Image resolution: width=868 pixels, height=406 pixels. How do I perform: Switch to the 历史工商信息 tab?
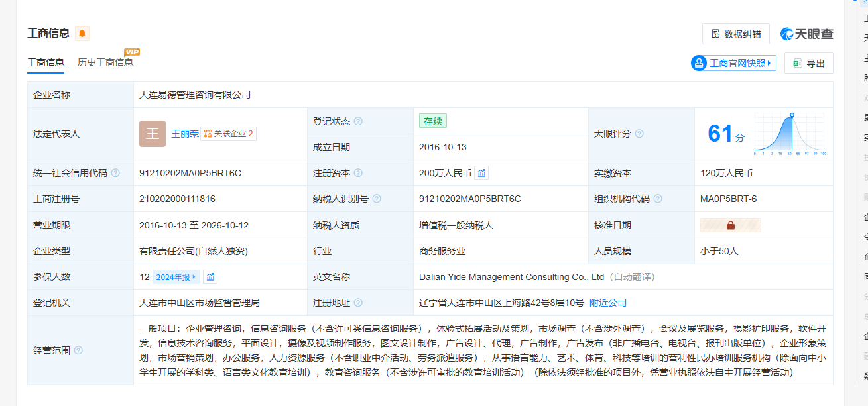pyautogui.click(x=105, y=62)
